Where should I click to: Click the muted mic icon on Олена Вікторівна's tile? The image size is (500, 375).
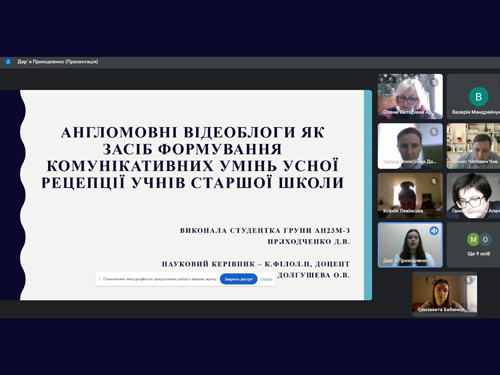434,82
